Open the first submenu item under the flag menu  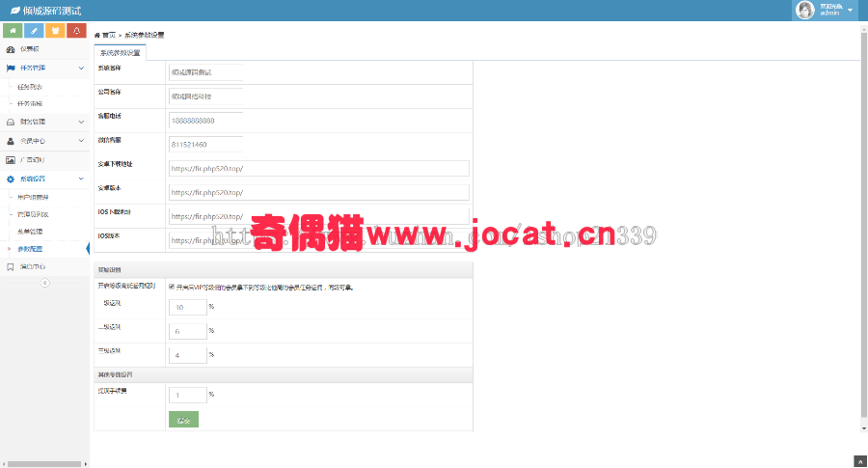point(30,87)
